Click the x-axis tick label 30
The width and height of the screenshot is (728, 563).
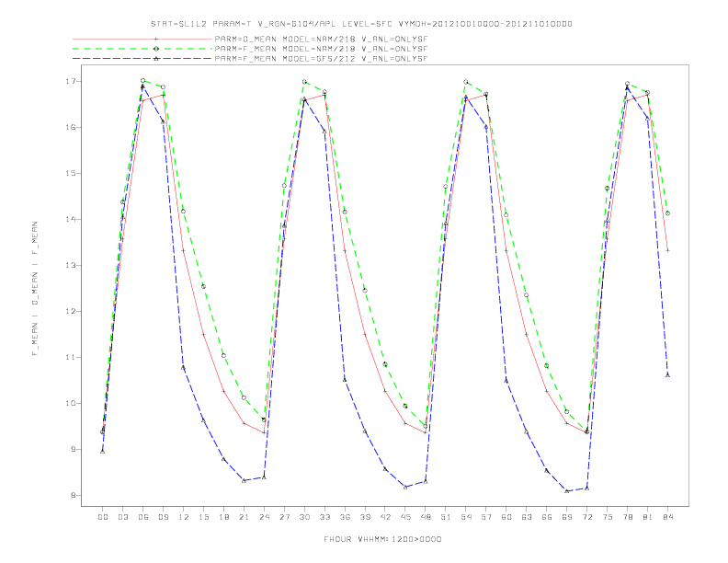point(304,517)
